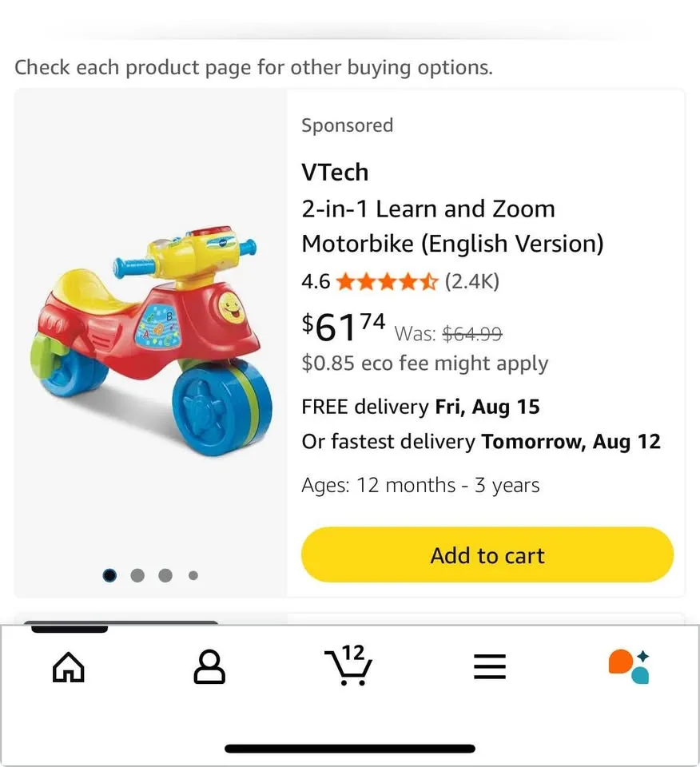View the shopping cart with 12 items
This screenshot has width=700, height=767.
(349, 671)
